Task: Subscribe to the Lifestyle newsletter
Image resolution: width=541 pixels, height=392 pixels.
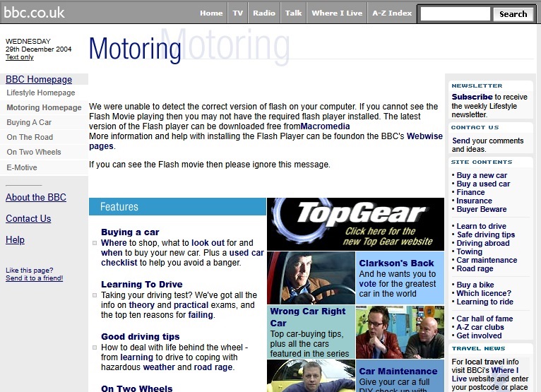Action: pyautogui.click(x=472, y=97)
